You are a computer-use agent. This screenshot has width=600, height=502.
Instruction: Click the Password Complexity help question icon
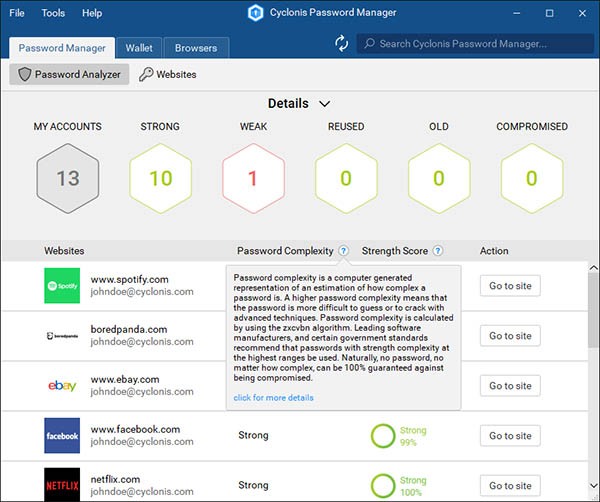[x=343, y=251]
